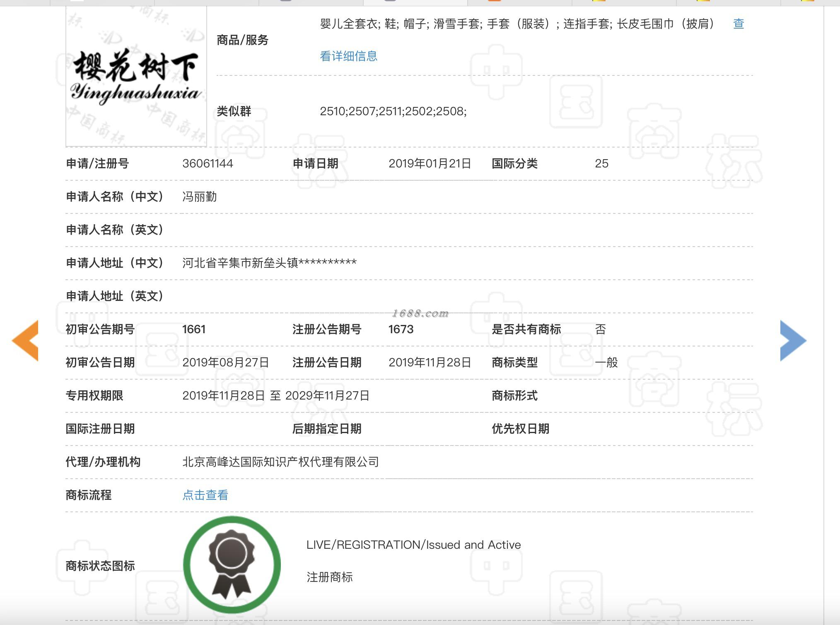
Task: Click the green registered trademark status badge
Action: tap(232, 564)
